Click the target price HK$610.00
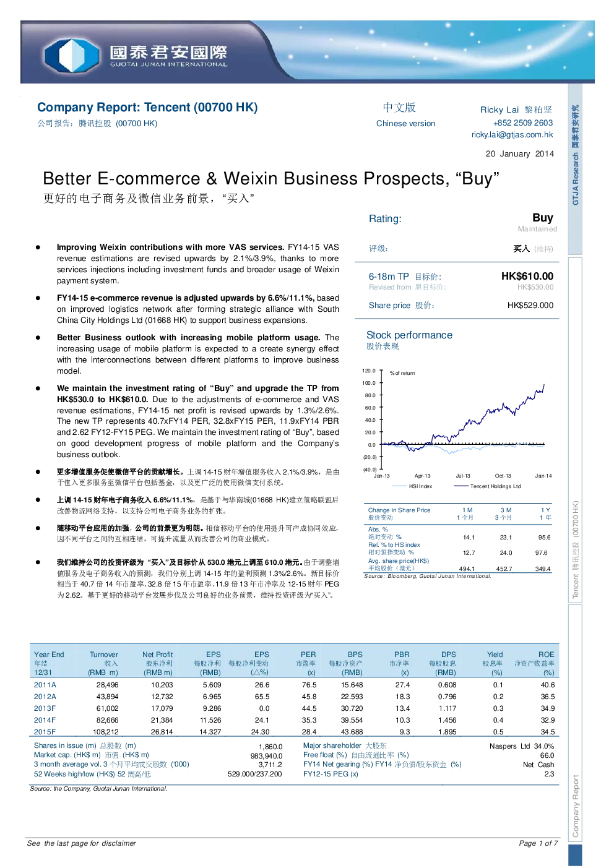This screenshot has width=614, height=868. (x=527, y=276)
